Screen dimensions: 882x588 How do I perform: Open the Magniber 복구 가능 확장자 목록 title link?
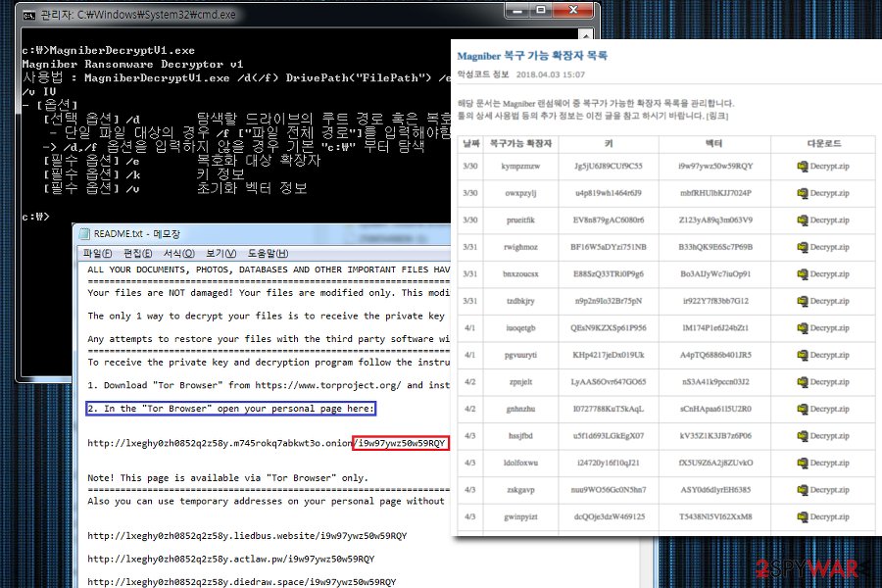[x=532, y=56]
